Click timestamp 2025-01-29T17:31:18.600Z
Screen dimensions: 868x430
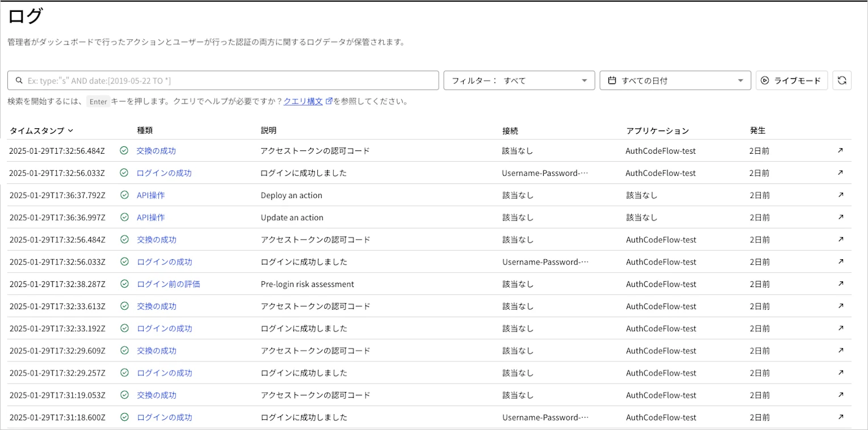click(x=57, y=417)
